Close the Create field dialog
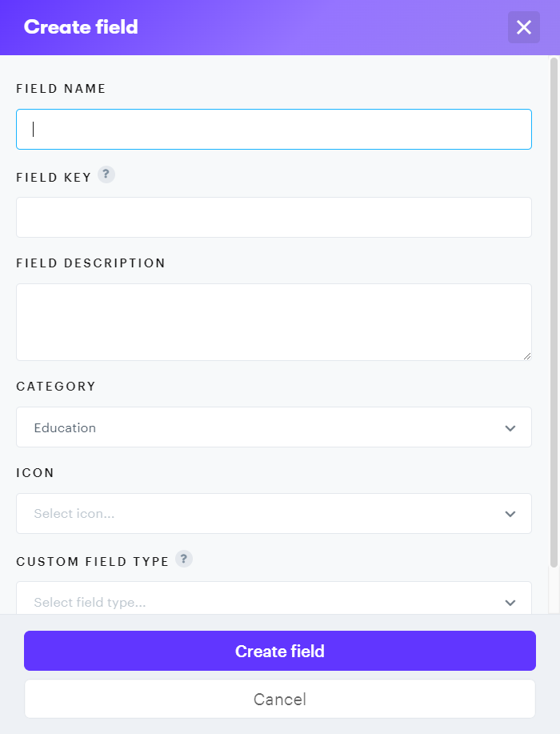The height and width of the screenshot is (734, 560). click(523, 27)
